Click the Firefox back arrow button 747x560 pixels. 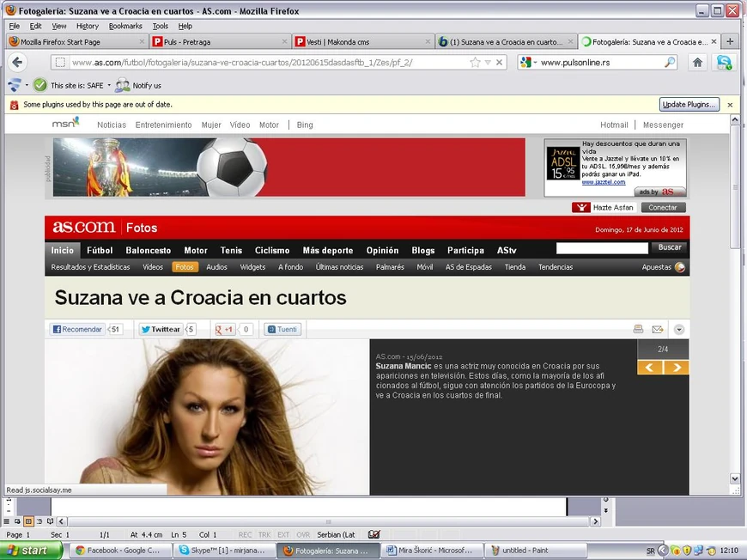click(x=18, y=63)
